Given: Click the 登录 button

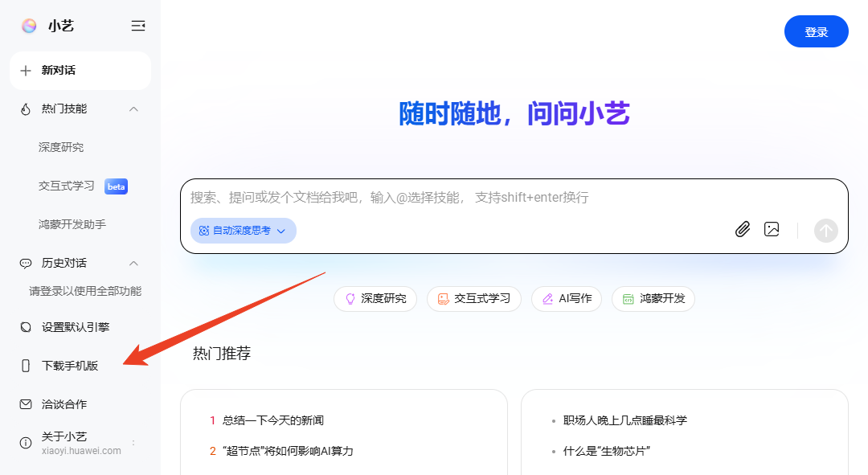Looking at the screenshot, I should click(x=816, y=31).
